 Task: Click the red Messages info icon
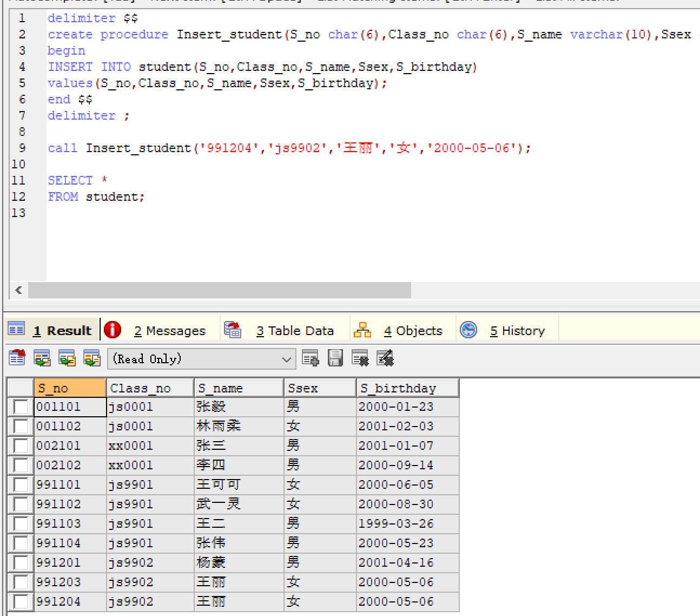click(113, 329)
